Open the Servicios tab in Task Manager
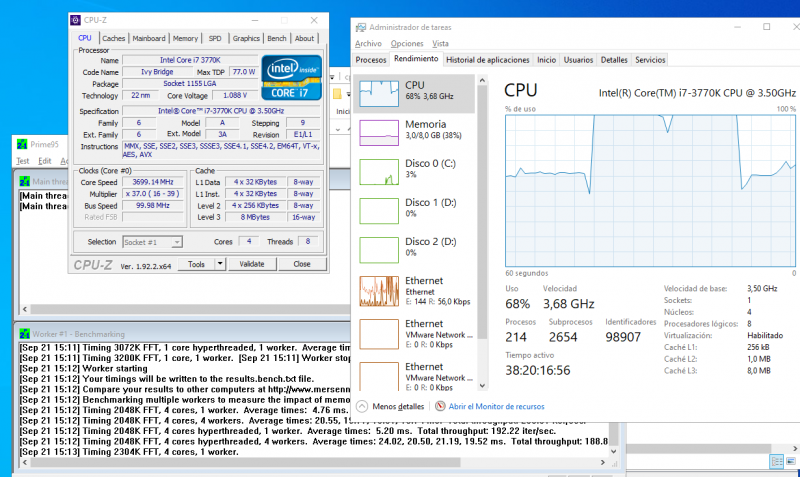 click(x=650, y=60)
